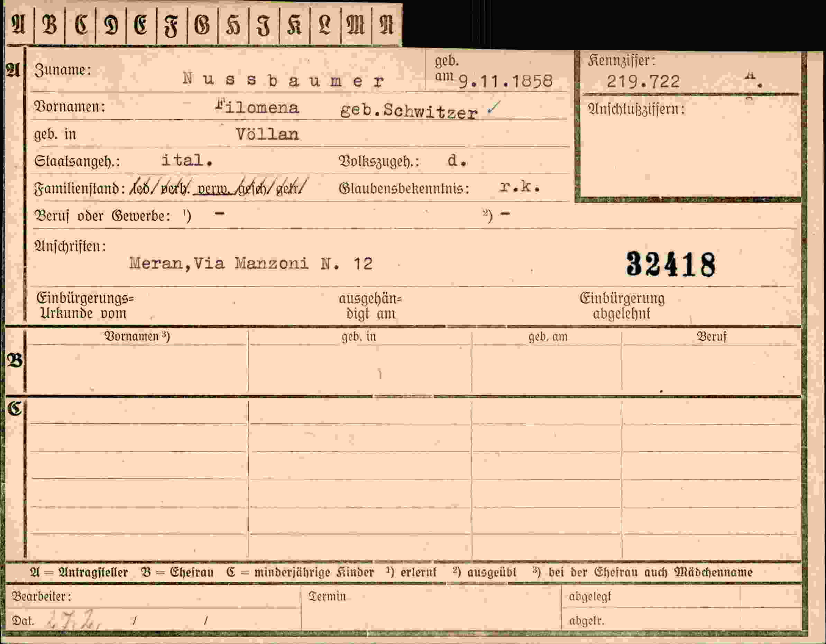Click the section B marker on left edge

point(15,361)
